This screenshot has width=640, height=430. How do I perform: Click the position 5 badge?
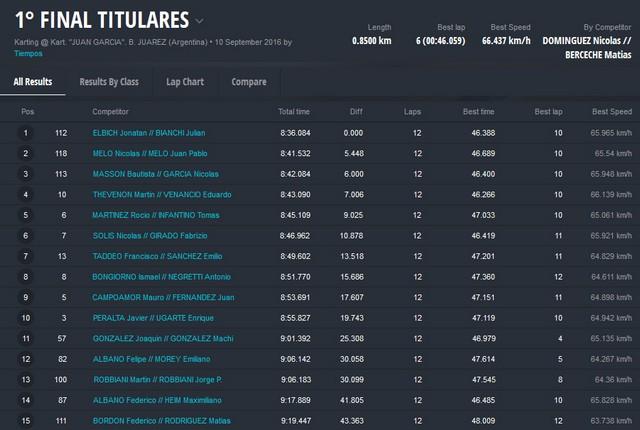tap(26, 215)
